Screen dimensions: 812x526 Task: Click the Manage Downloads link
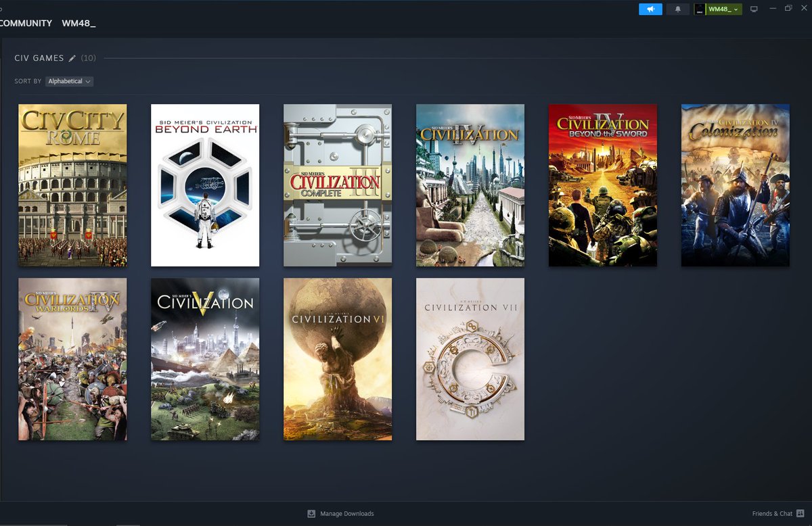pos(347,514)
